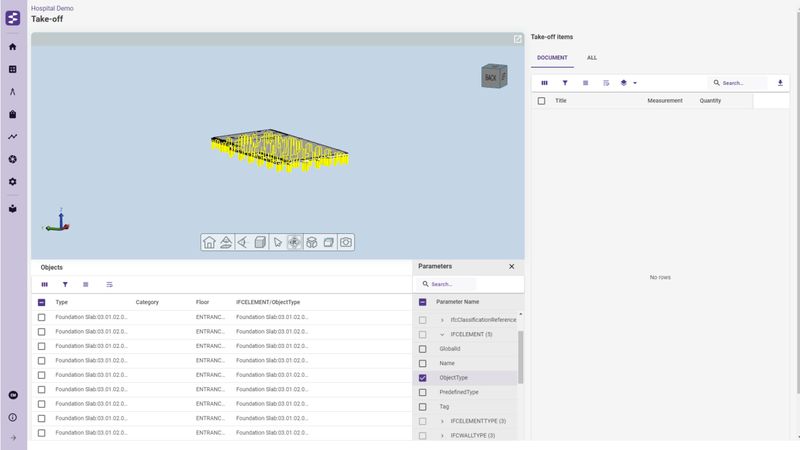Expand the IfcClassificationReference group
The height and width of the screenshot is (450, 800).
pyautogui.click(x=442, y=320)
